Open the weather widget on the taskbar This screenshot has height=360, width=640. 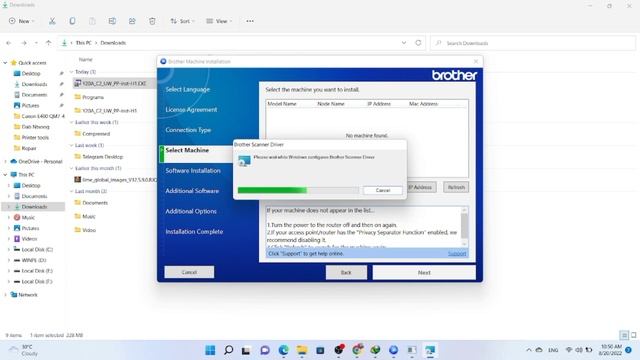tap(24, 350)
